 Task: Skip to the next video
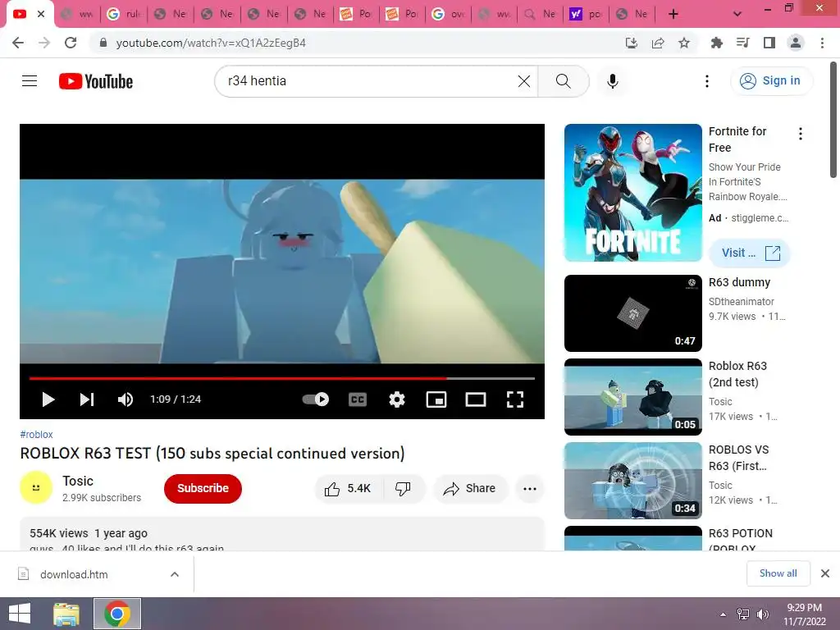pyautogui.click(x=87, y=399)
